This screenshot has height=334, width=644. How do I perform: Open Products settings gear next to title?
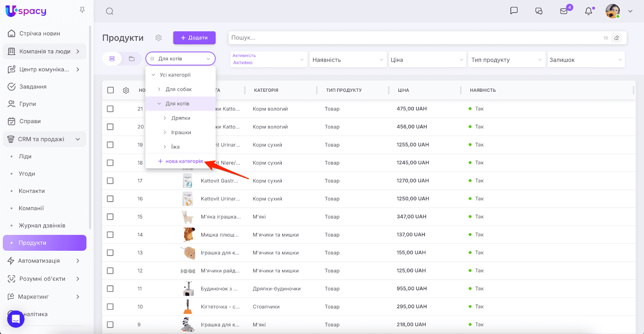pos(159,38)
